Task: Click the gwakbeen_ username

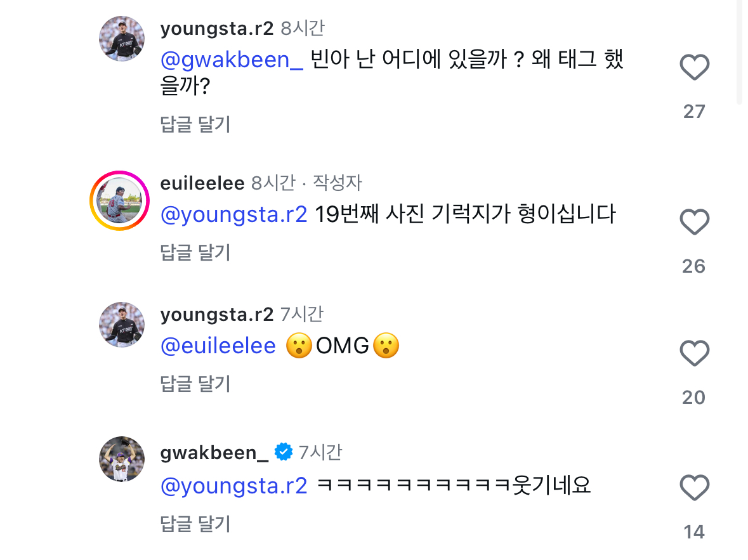Action: (x=214, y=453)
